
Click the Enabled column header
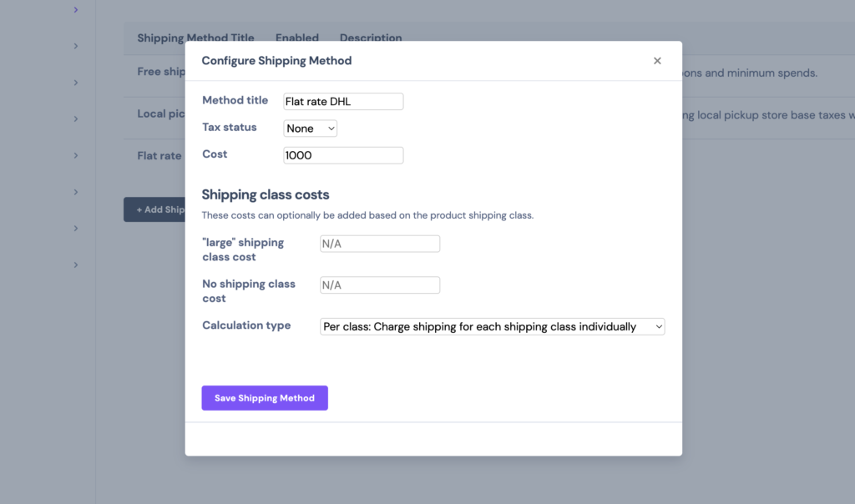pos(297,38)
